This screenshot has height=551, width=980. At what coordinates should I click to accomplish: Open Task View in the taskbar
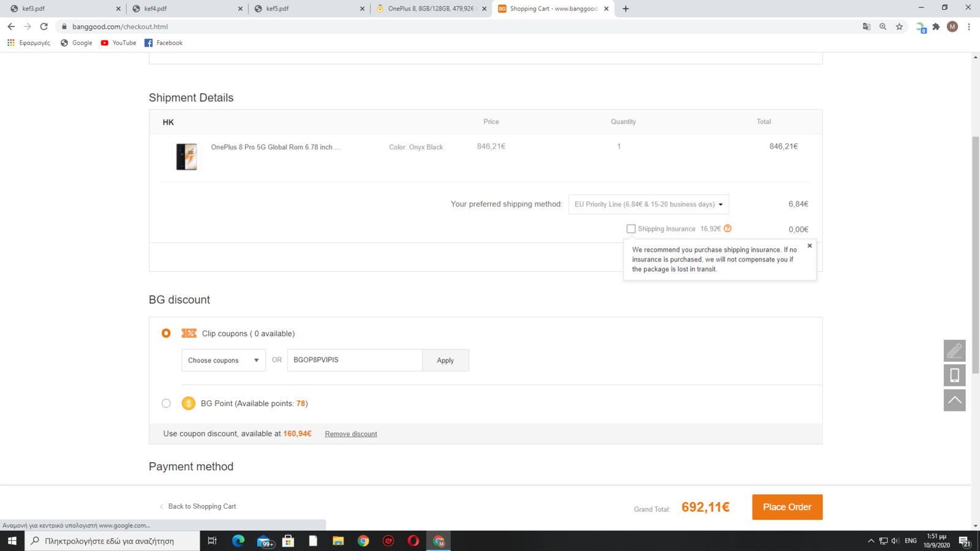[x=212, y=541]
